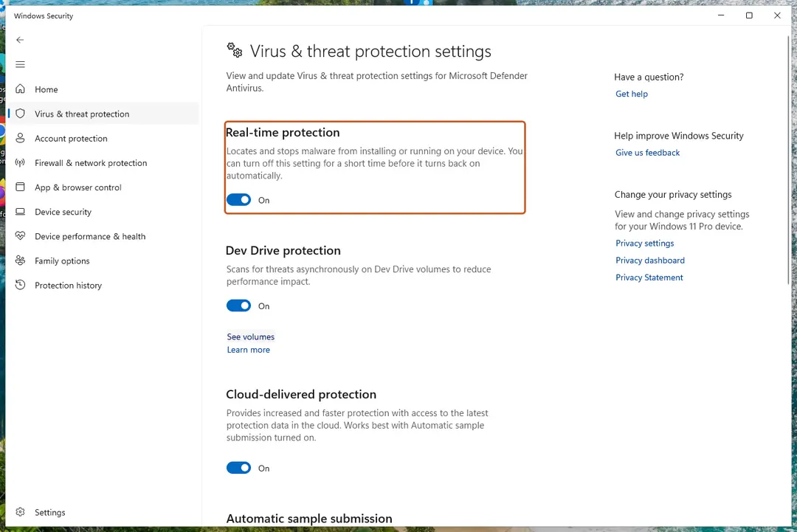Click the Family options people icon
This screenshot has width=797, height=532.
click(x=21, y=260)
